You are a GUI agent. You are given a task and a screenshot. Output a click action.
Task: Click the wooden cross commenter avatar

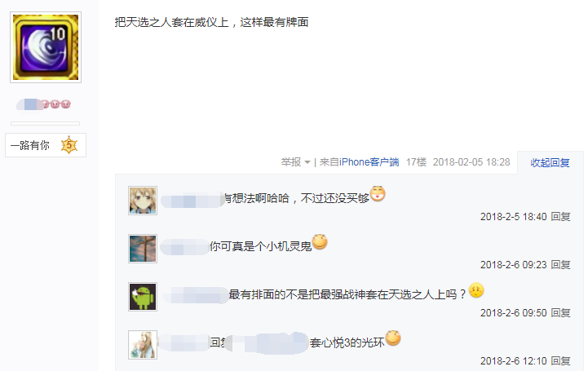[143, 249]
